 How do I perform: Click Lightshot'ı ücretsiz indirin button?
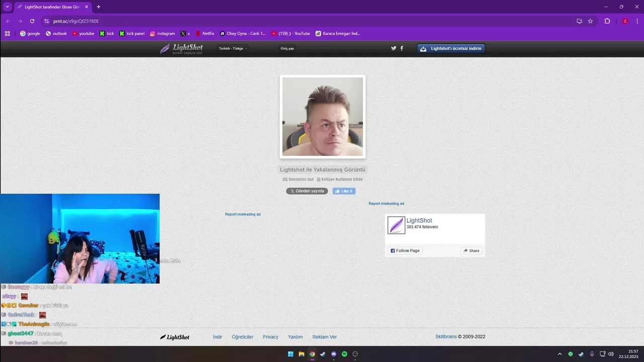pos(451,49)
